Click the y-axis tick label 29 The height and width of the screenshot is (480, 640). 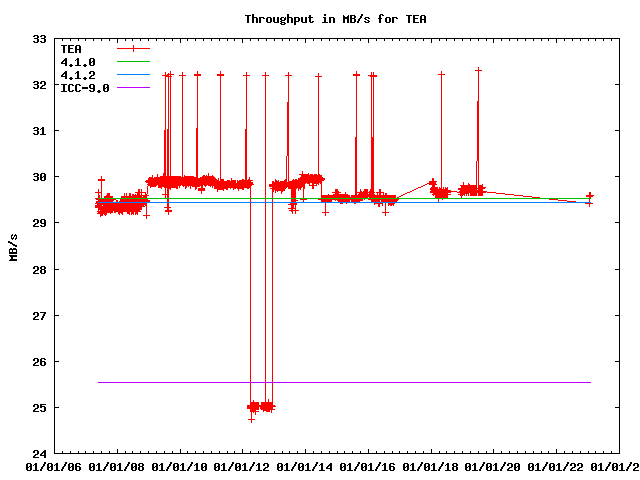tap(40, 223)
